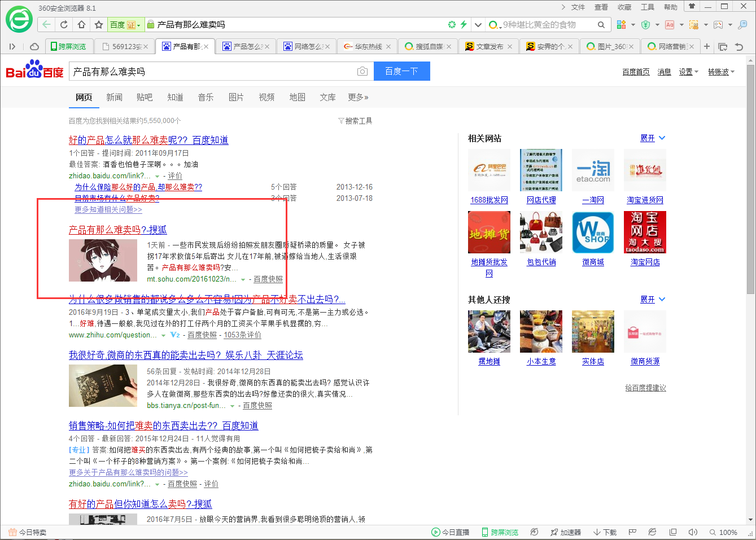Toggle the speaker mute icon in status bar

693,532
